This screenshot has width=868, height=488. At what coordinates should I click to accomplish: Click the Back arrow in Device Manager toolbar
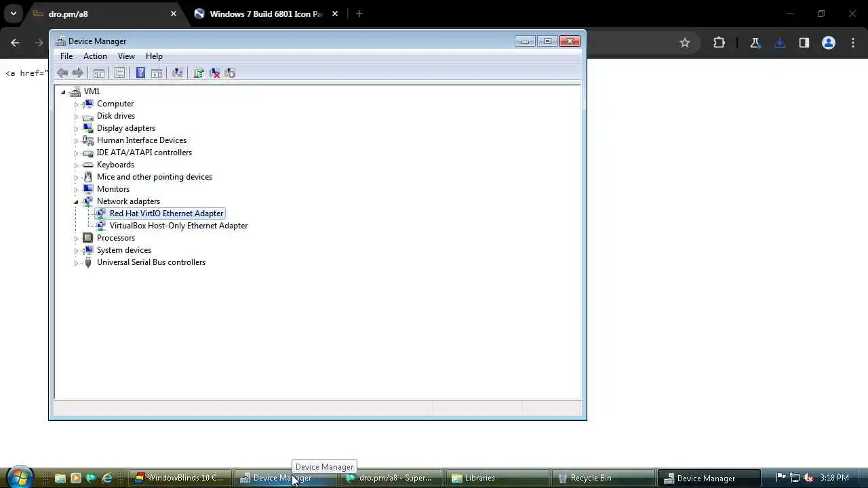[62, 73]
